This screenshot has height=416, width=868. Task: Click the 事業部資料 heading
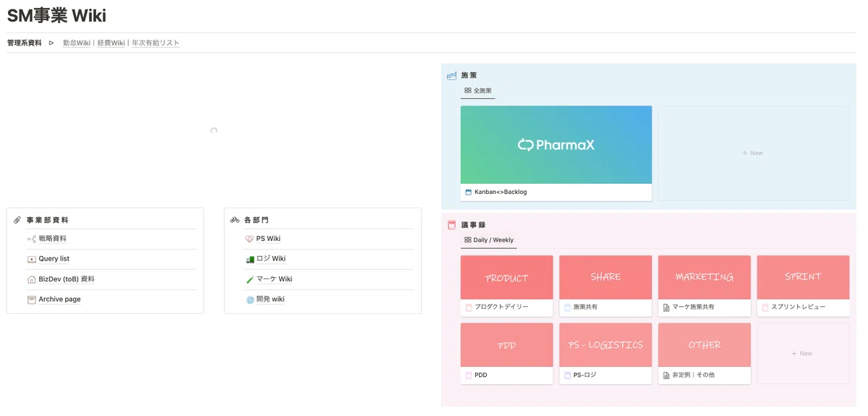(x=48, y=220)
